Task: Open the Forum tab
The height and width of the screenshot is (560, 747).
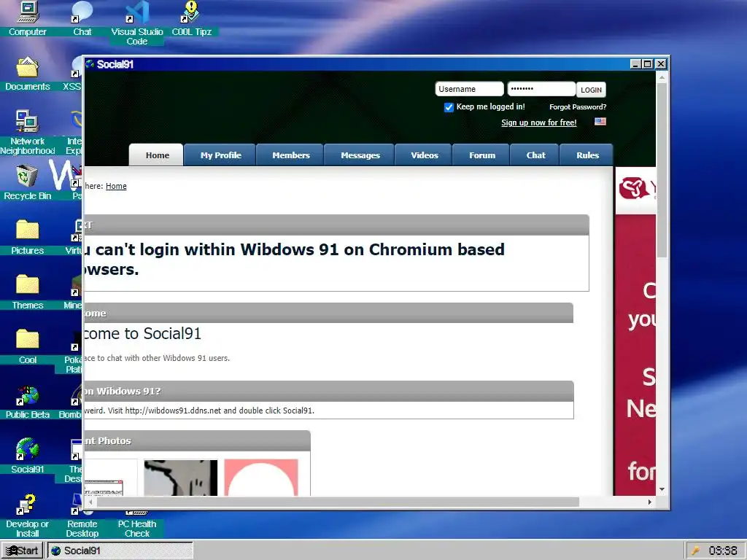Action: click(x=481, y=155)
